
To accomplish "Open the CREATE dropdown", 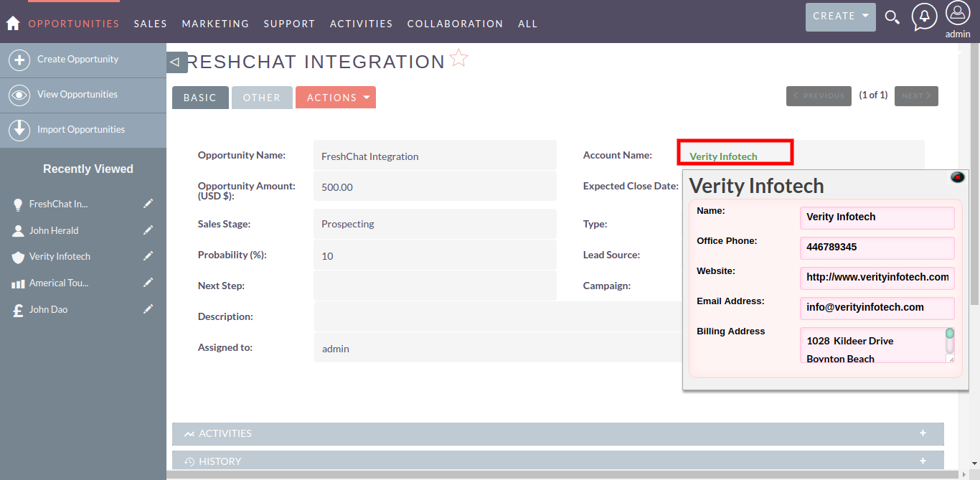I will 840,17.
